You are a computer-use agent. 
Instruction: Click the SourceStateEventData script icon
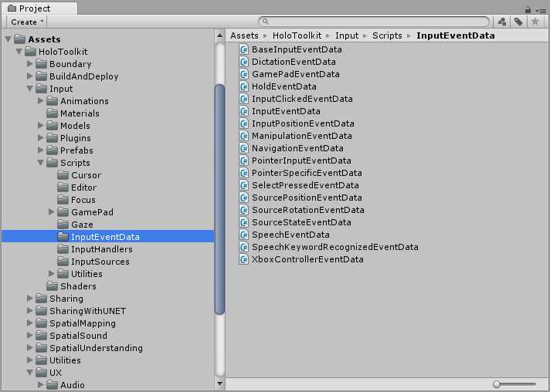click(x=243, y=222)
